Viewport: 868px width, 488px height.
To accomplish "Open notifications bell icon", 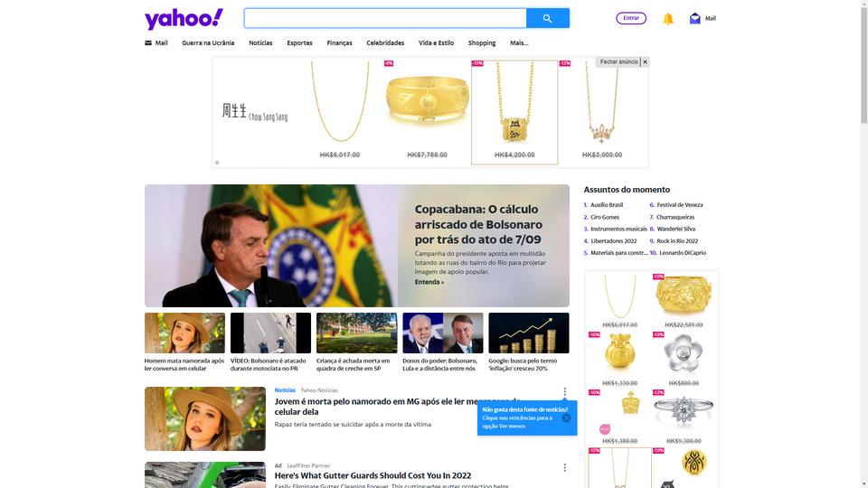I will tap(668, 19).
